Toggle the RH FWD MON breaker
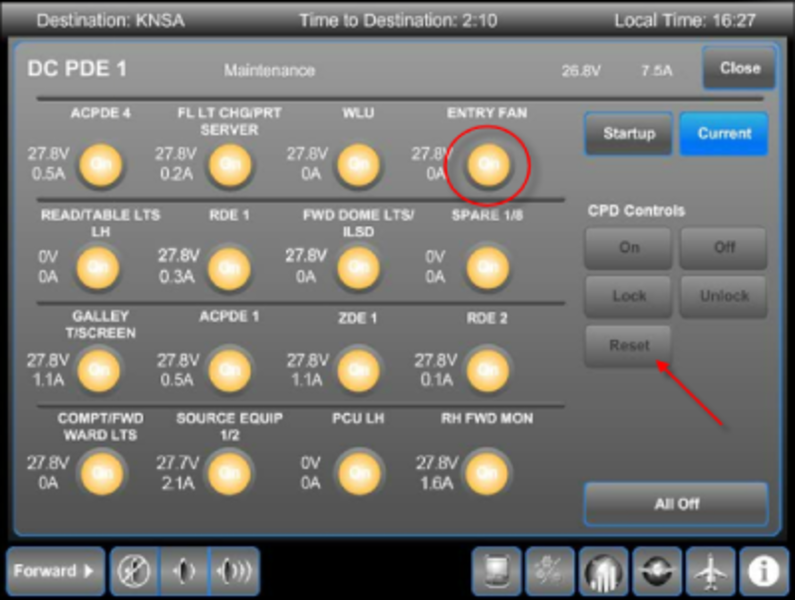This screenshot has width=795, height=600. [x=487, y=471]
